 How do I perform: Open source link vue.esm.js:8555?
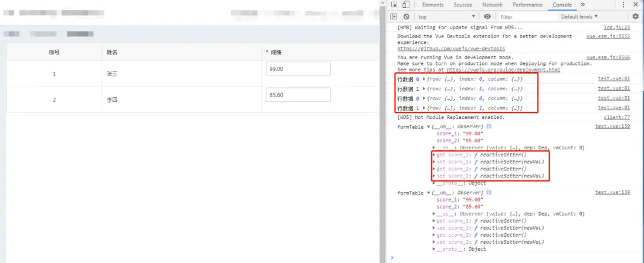(608, 36)
